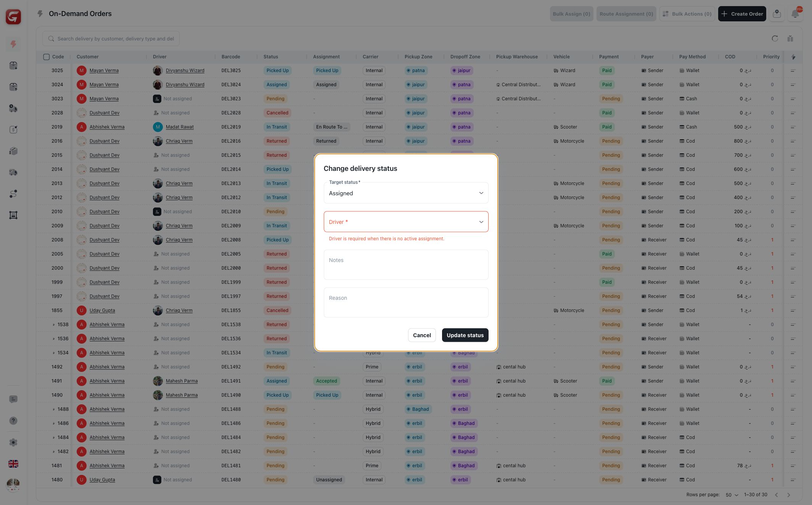812x505 pixels.
Task: Open Bulk Actions (0) menu
Action: click(687, 14)
